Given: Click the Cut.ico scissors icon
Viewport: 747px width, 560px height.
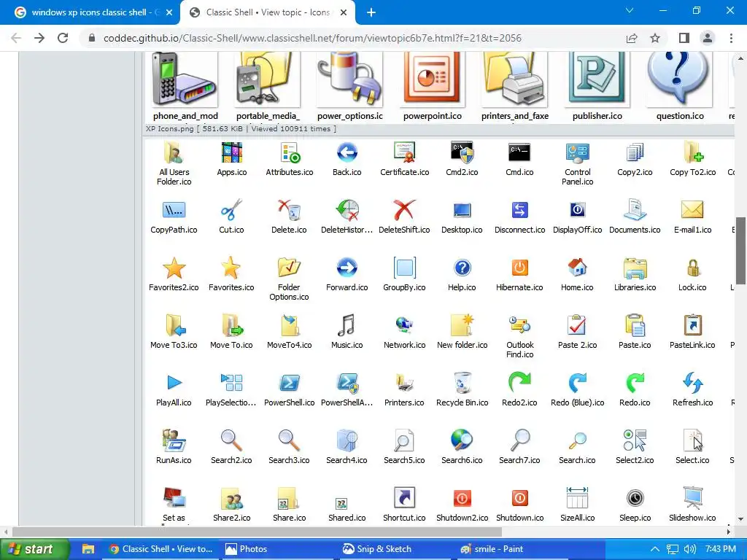Looking at the screenshot, I should [231, 210].
